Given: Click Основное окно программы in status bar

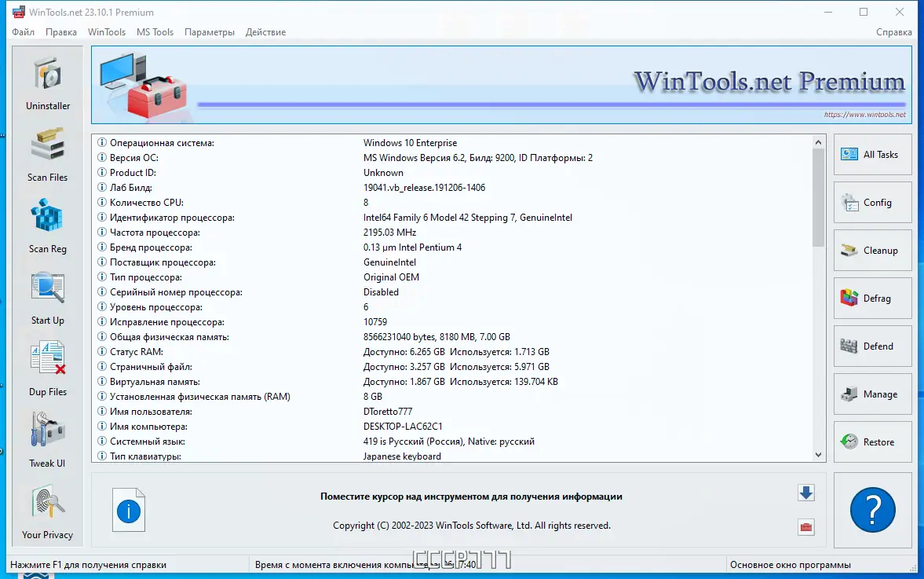Looking at the screenshot, I should click(x=791, y=564).
